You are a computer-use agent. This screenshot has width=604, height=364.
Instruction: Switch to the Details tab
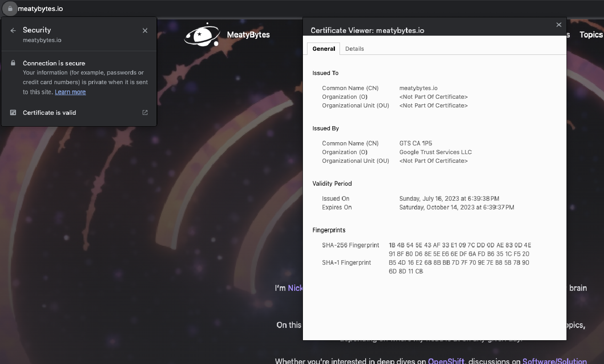355,48
